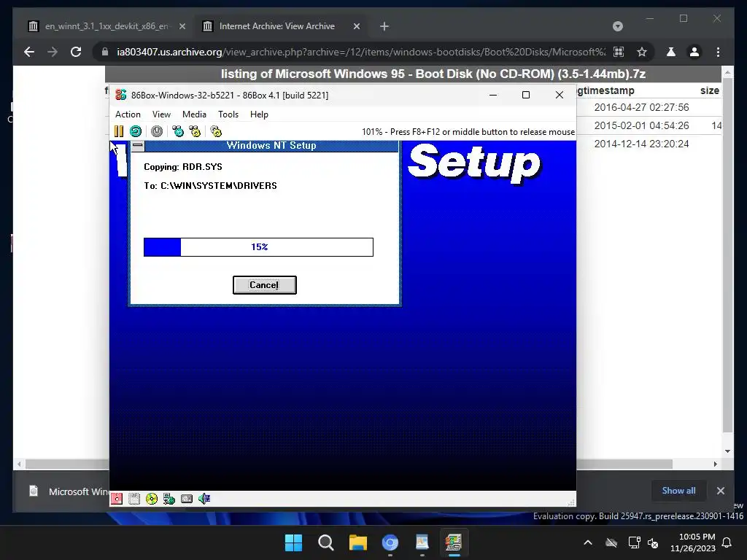Viewport: 747px width, 560px height.
Task: Open notifications bell in taskbar
Action: tap(727, 542)
